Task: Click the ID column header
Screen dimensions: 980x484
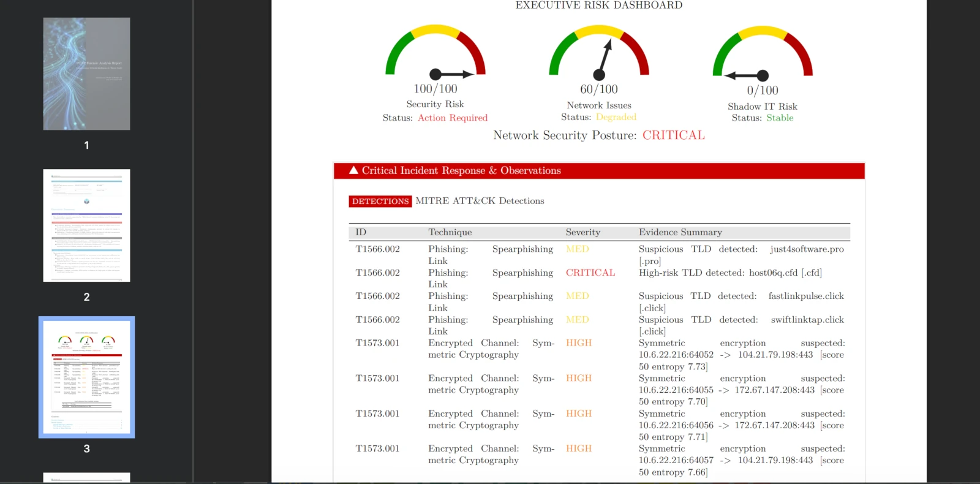Action: point(361,232)
